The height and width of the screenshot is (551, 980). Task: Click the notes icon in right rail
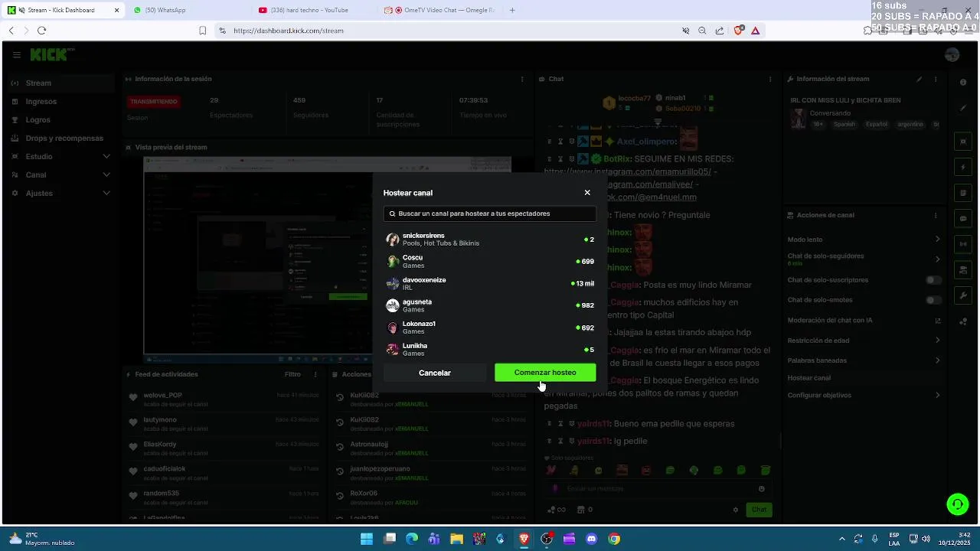click(963, 193)
